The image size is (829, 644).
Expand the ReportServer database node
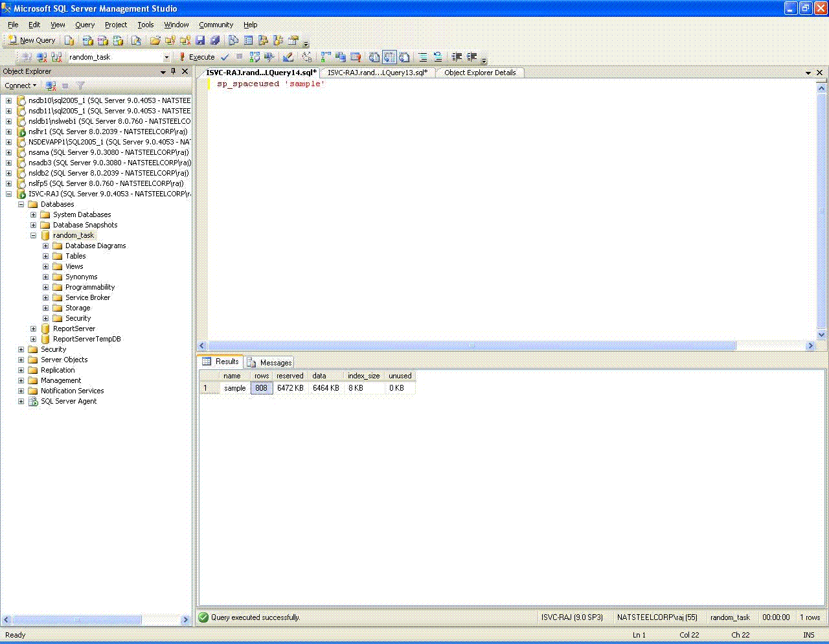click(34, 328)
